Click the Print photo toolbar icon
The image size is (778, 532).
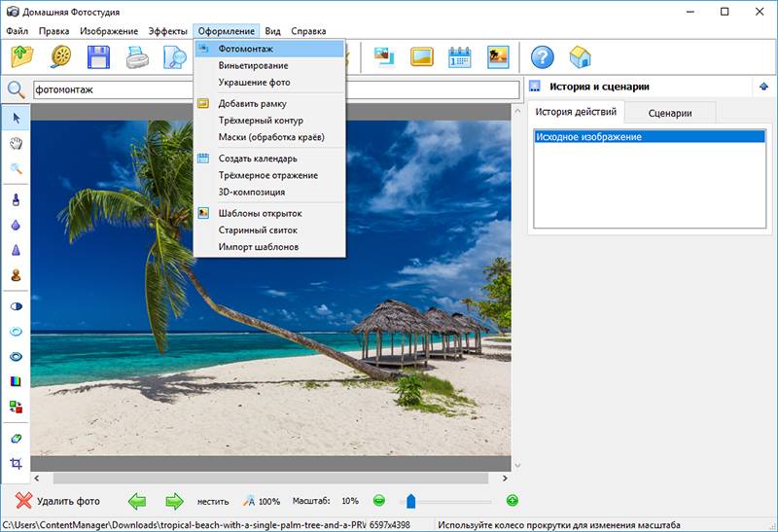[x=137, y=57]
